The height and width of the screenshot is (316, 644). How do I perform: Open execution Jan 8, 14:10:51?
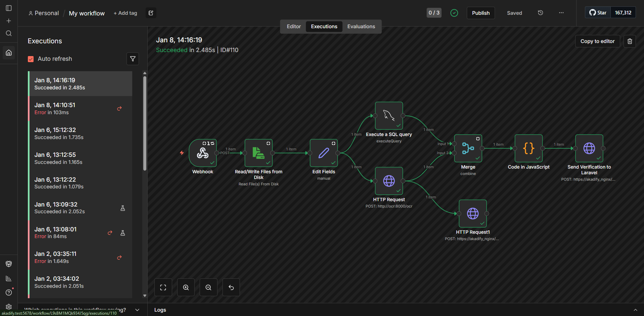tap(81, 108)
